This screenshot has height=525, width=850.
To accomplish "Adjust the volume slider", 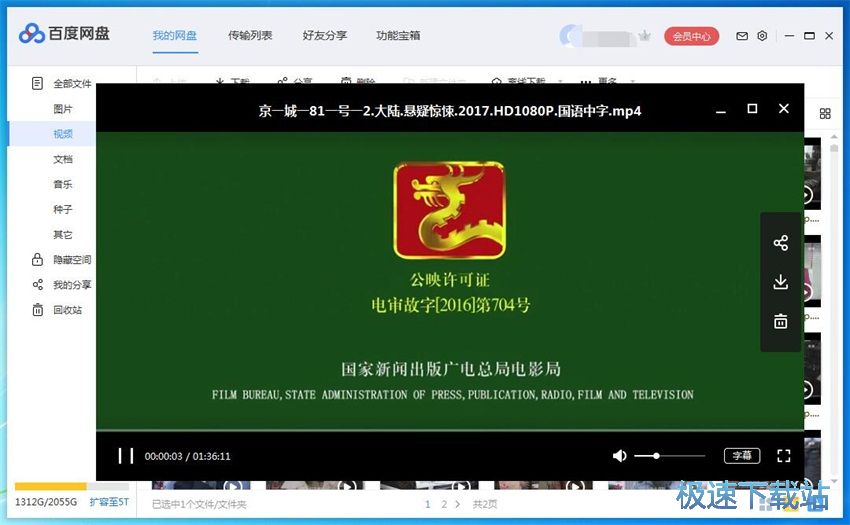I will (x=669, y=456).
